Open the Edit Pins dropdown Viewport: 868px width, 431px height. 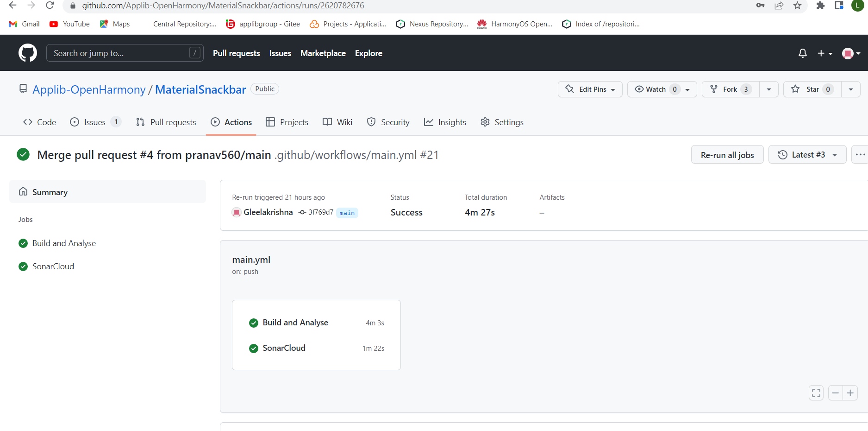pyautogui.click(x=590, y=89)
